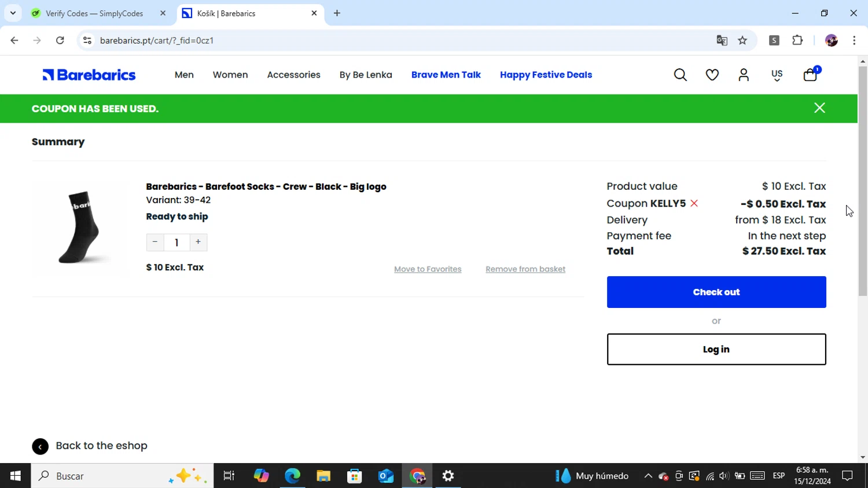Open Brave Men Talk menu item
868x488 pixels.
coord(446,75)
